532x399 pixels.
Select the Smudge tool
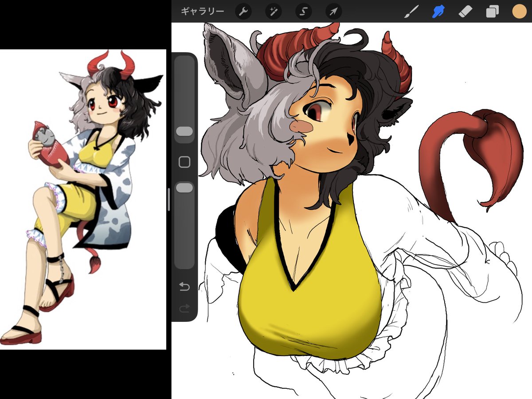(438, 12)
